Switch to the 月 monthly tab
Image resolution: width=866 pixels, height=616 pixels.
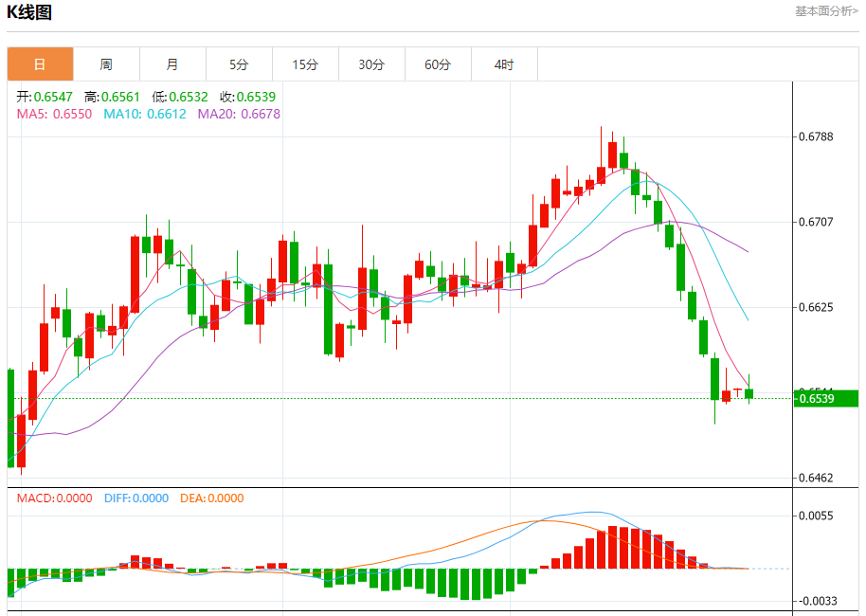172,64
